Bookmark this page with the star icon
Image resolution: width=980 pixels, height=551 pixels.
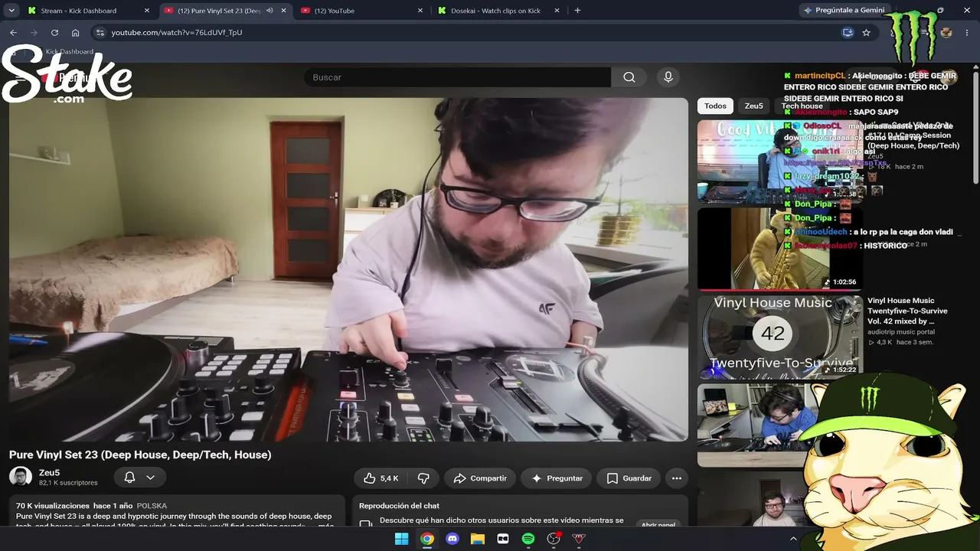tap(866, 33)
